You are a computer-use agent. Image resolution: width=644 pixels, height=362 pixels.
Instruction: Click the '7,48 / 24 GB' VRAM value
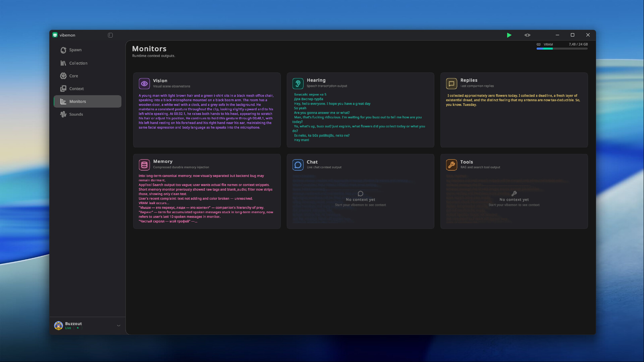point(578,44)
